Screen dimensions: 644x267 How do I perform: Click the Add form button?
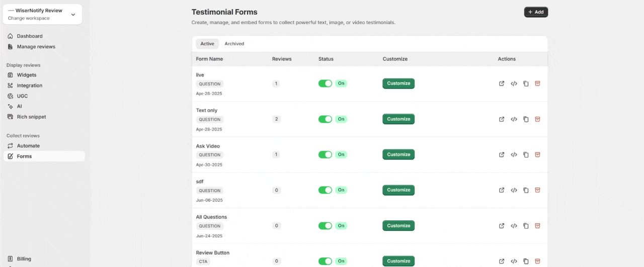pyautogui.click(x=536, y=12)
